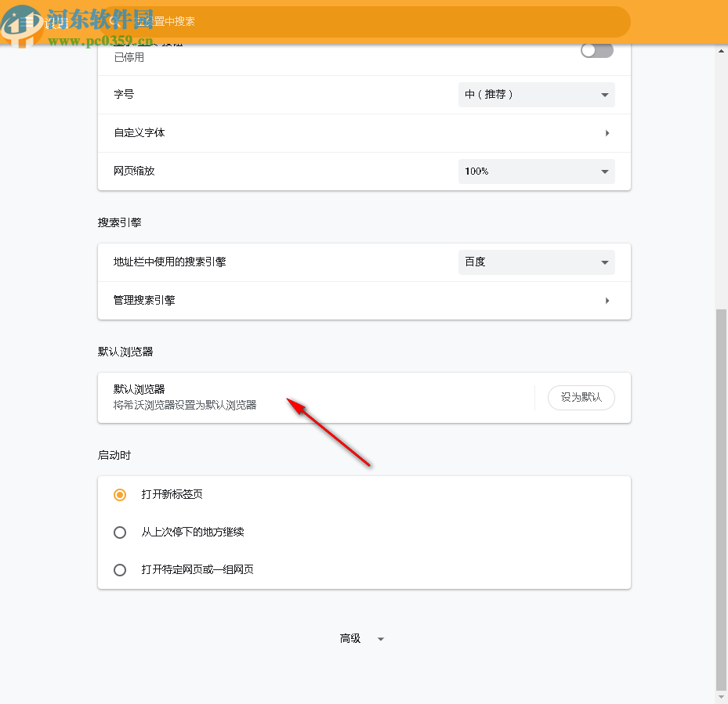Expand the 高级 advanced settings section
728x704 pixels.
coord(362,639)
